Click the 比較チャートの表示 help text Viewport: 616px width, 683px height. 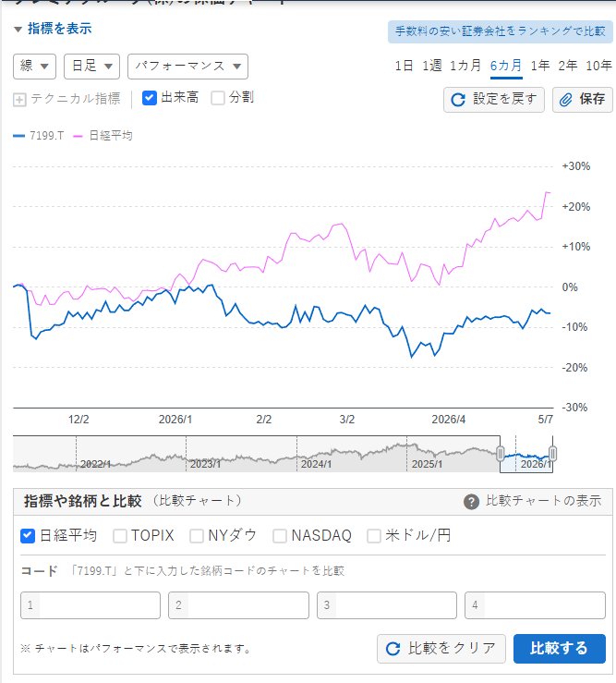pos(543,501)
